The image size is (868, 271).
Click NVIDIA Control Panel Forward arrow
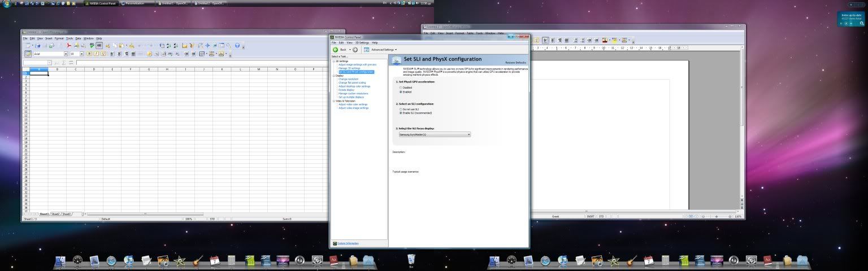[x=355, y=50]
